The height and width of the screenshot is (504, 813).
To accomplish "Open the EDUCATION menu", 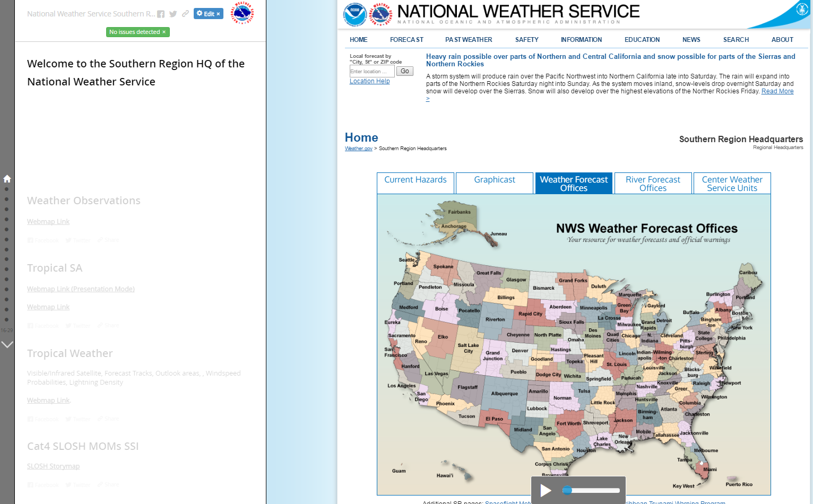I will 642,40.
